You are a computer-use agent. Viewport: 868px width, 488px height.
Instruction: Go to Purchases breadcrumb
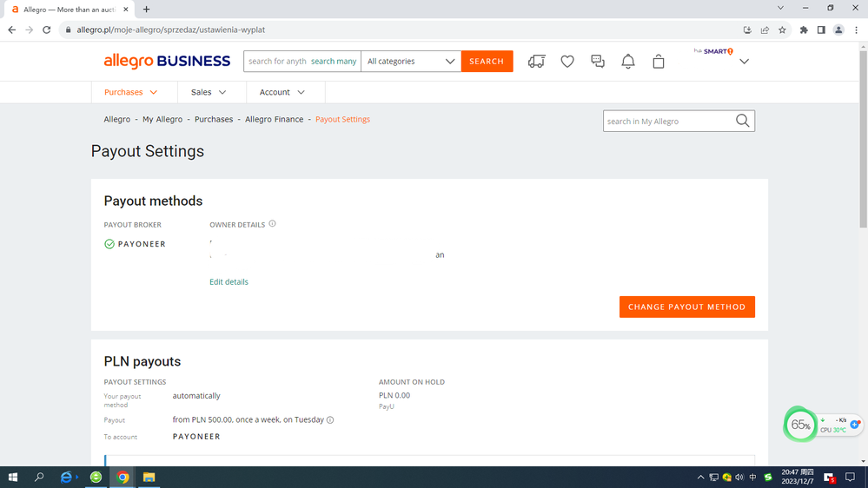click(214, 120)
